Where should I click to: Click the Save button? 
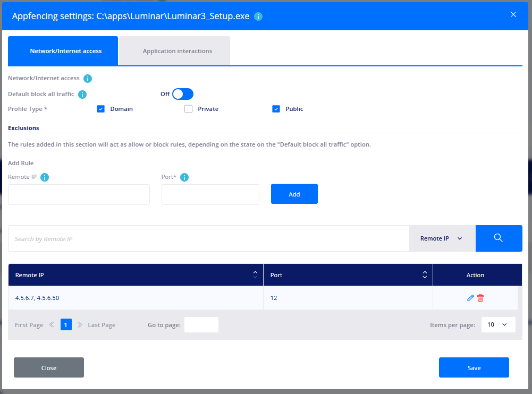(474, 367)
